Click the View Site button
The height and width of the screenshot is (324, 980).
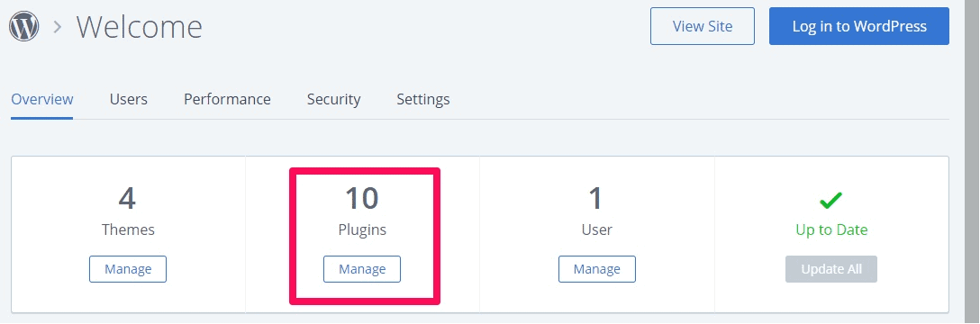[x=702, y=26]
